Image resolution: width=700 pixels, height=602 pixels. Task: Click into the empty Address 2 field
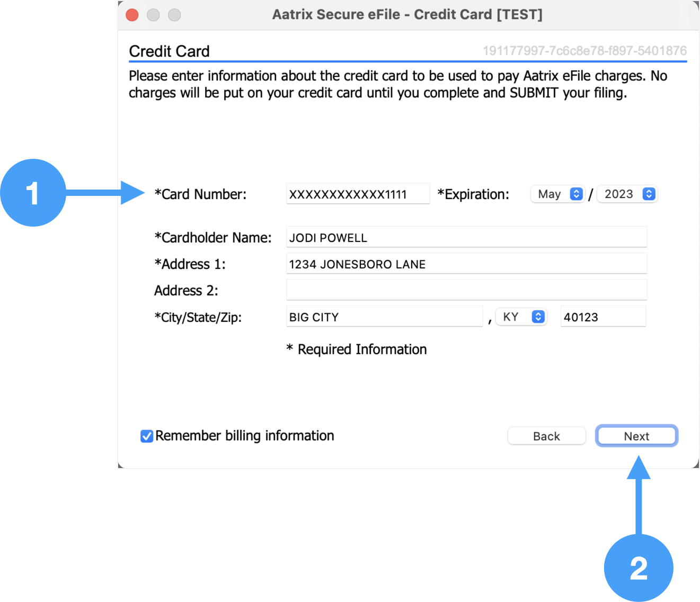click(x=466, y=290)
